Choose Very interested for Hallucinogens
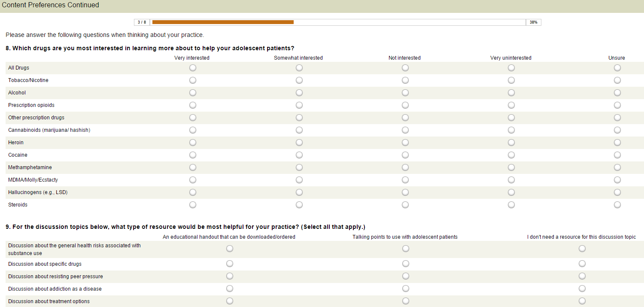The height and width of the screenshot is (307, 644). pos(193,192)
